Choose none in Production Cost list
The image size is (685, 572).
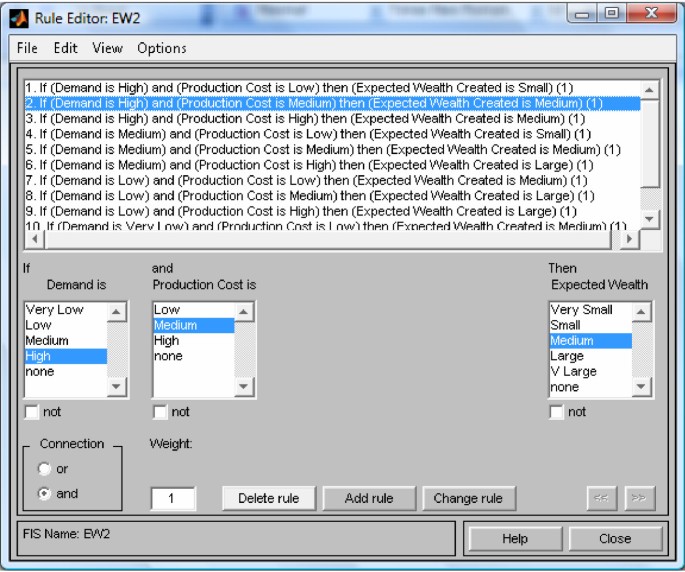point(194,356)
